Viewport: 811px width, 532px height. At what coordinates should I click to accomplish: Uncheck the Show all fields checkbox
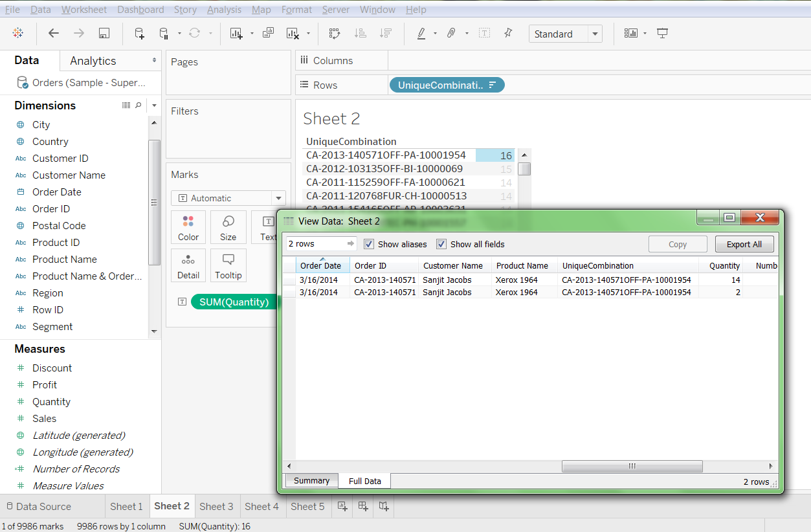[441, 244]
